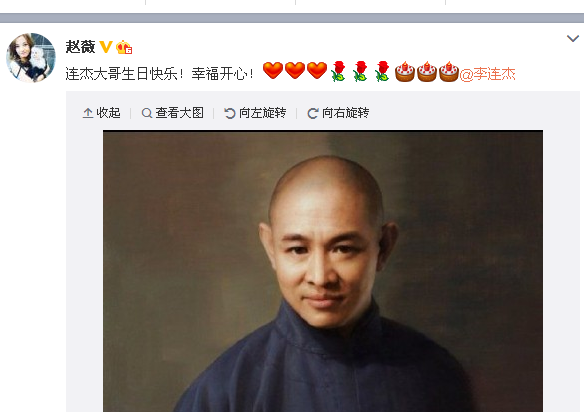
Task: Rotate image right with 向右旋转
Action: coord(338,113)
